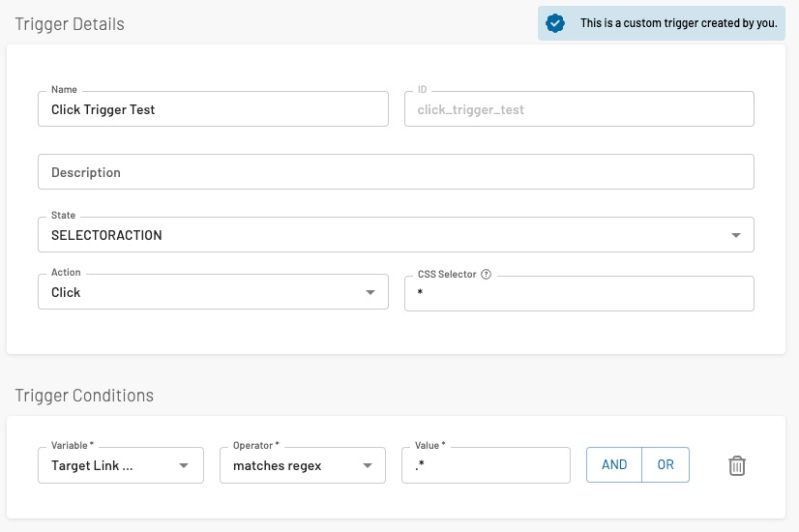Screen dimensions: 799x532
Task: Click the CSS Selector help question-mark icon
Action: (x=487, y=274)
